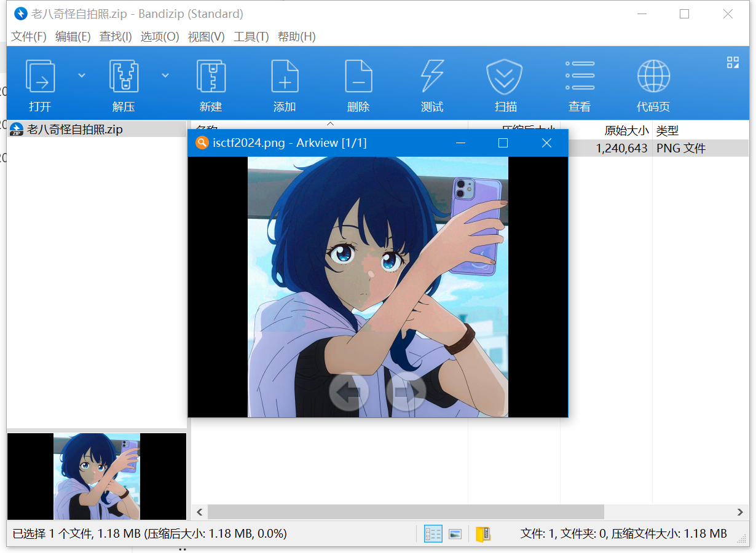Open the Find (查找(I)) menu

coord(116,36)
